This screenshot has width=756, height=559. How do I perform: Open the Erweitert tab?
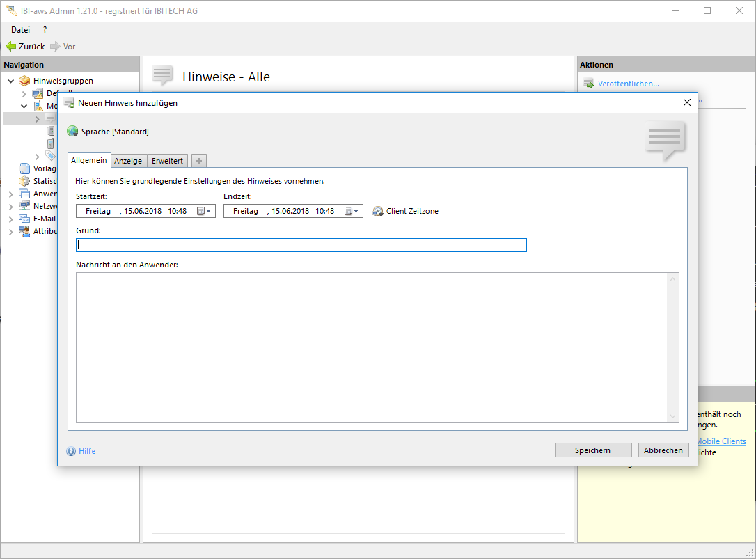pos(167,161)
